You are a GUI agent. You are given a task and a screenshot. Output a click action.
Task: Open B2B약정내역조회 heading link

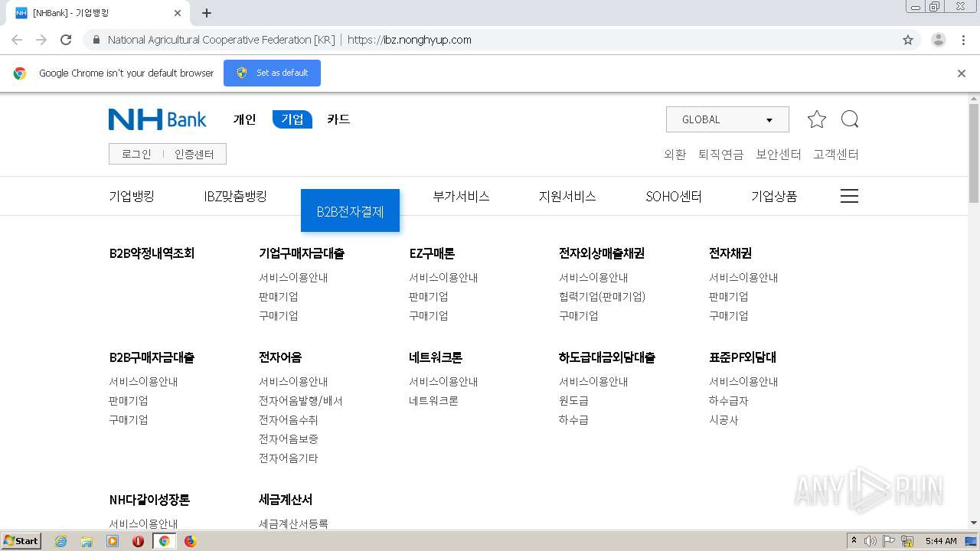152,253
